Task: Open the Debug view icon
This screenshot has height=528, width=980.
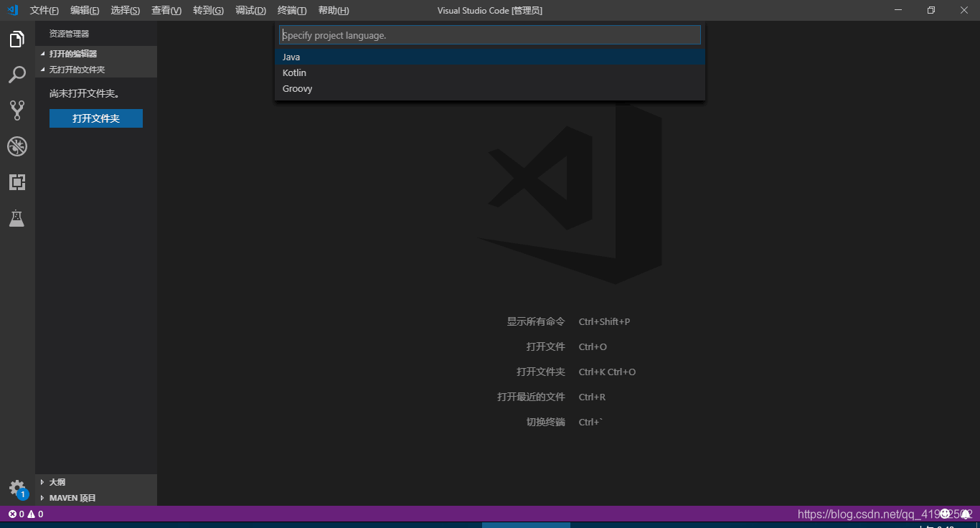Action: pyautogui.click(x=17, y=146)
